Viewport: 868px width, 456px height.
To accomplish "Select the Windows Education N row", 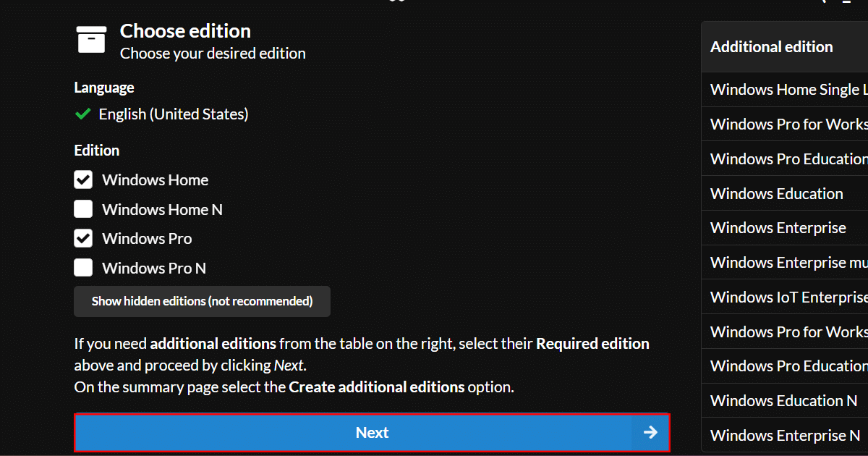I will [x=783, y=401].
